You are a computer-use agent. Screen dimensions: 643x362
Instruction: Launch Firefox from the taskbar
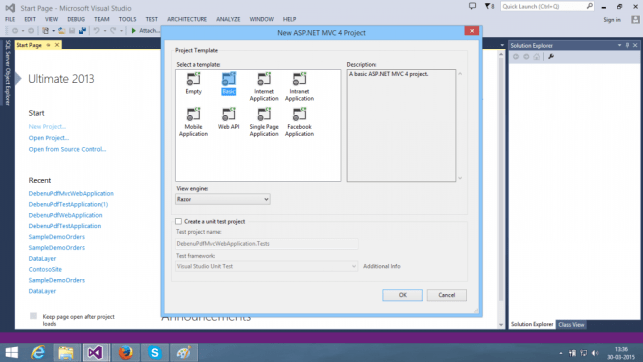[x=125, y=352]
